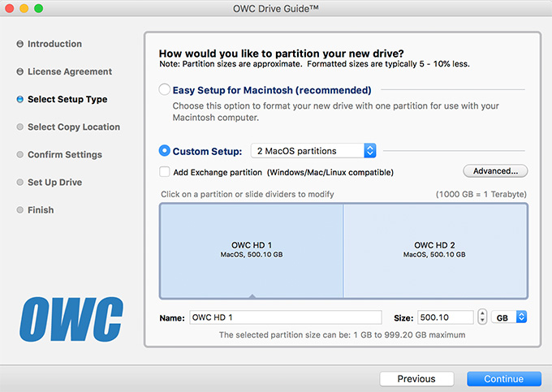Select the OWC HD 2 partition block
The height and width of the screenshot is (392, 552).
(435, 251)
